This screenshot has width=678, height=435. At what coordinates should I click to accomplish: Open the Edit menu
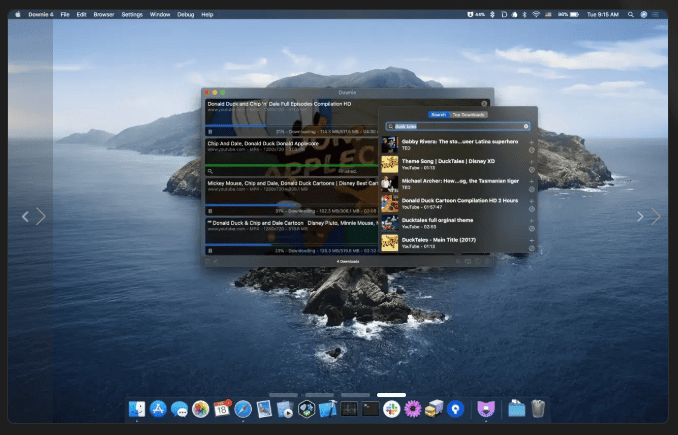(81, 14)
